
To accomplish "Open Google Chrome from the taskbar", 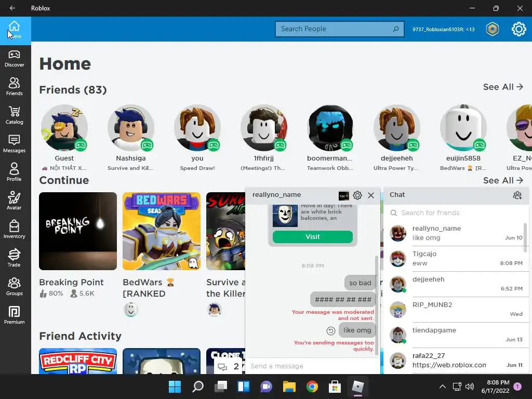I will pos(312,387).
